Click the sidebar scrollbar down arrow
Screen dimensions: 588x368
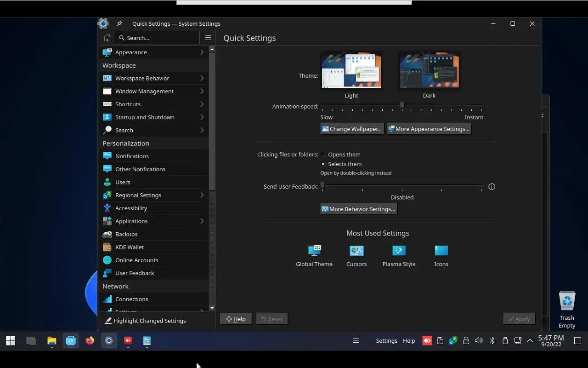212,308
